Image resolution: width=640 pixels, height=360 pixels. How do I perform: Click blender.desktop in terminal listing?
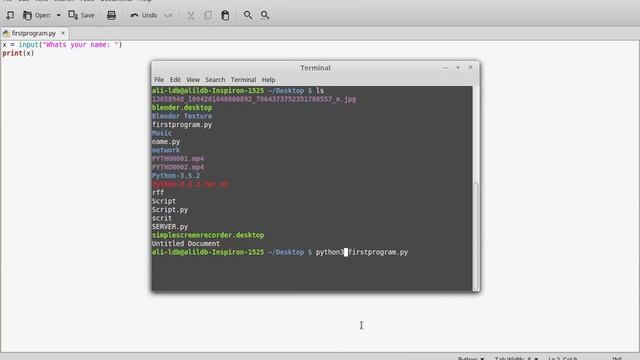point(182,108)
